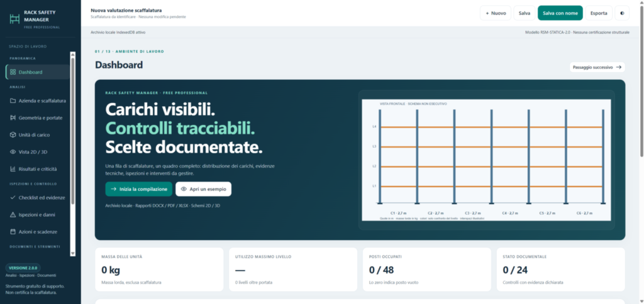
Task: Select Unità di carico in sidebar
Action: (37, 134)
